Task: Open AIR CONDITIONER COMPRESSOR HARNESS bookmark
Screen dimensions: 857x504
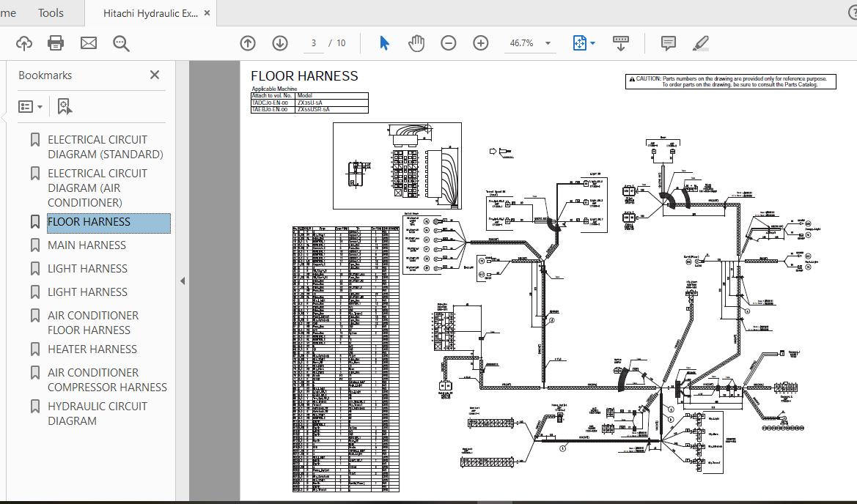Action: coord(107,379)
